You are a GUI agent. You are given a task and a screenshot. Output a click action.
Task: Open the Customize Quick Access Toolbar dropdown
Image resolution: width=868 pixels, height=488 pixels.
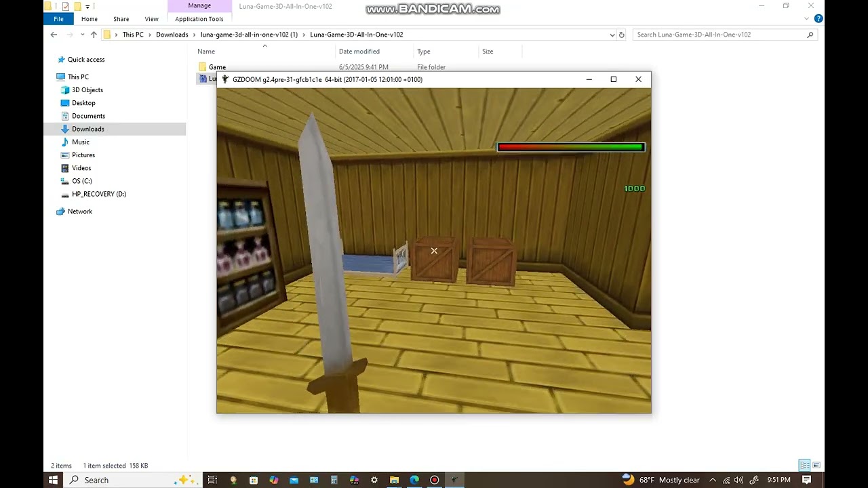pos(87,7)
